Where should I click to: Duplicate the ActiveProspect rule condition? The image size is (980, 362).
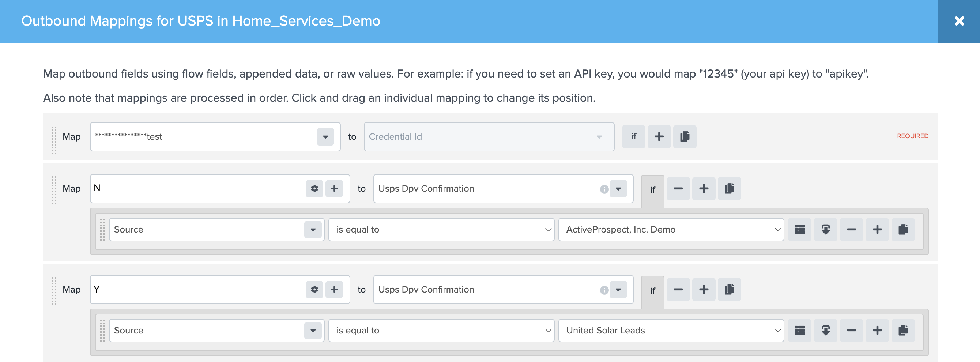(x=903, y=230)
